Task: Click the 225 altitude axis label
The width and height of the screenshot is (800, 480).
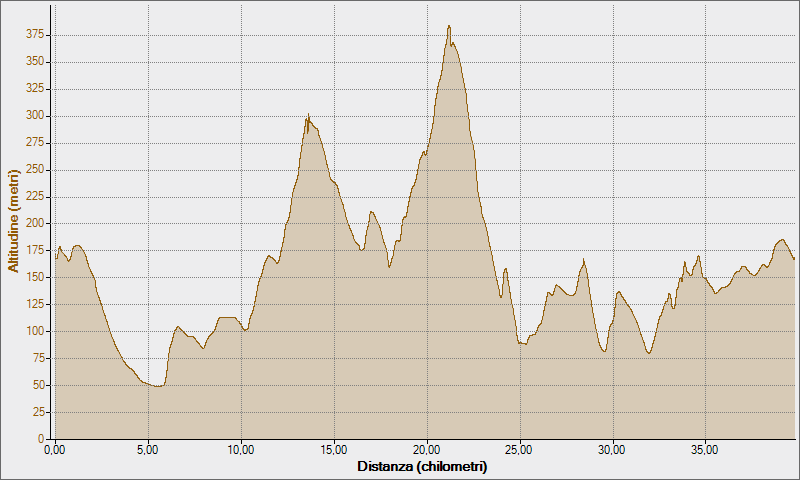Action: coord(35,197)
